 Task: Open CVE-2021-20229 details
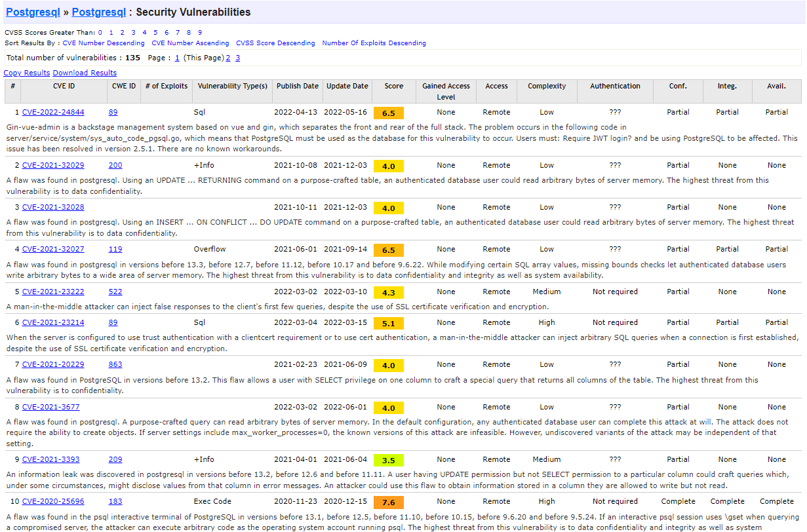[53, 364]
